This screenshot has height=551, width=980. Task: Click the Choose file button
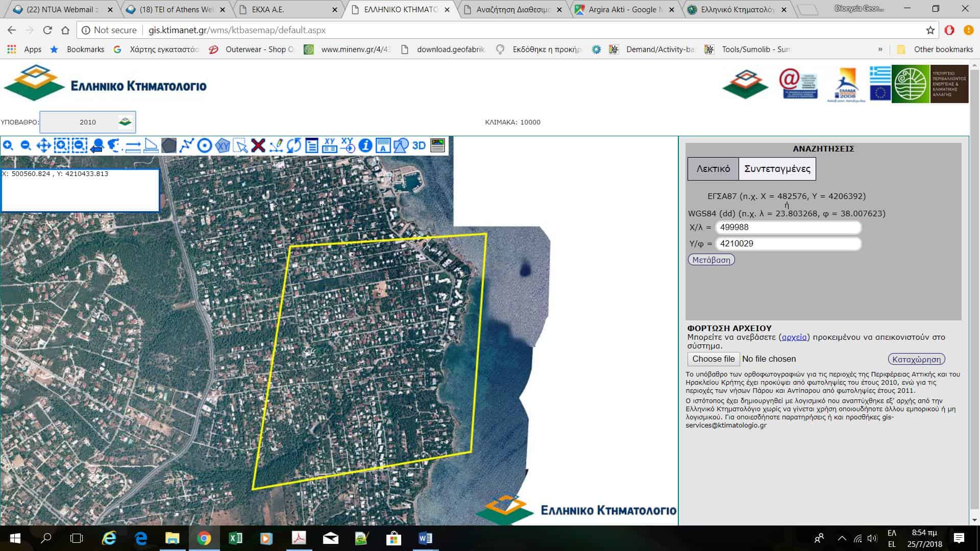[713, 359]
